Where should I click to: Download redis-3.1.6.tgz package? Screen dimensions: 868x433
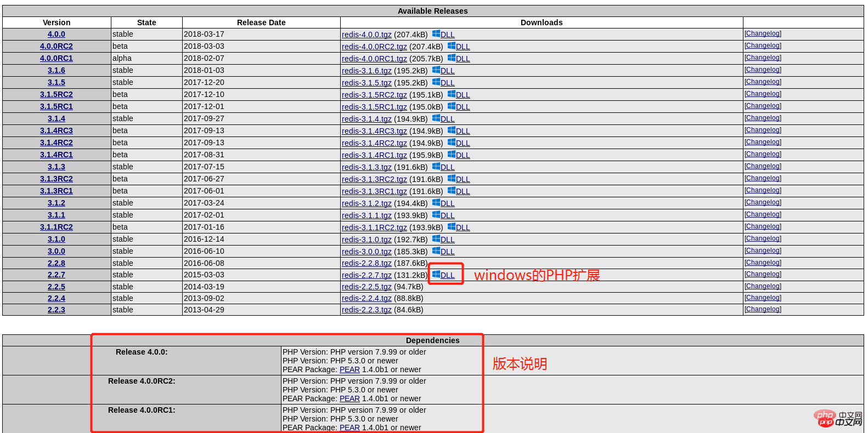click(x=367, y=71)
